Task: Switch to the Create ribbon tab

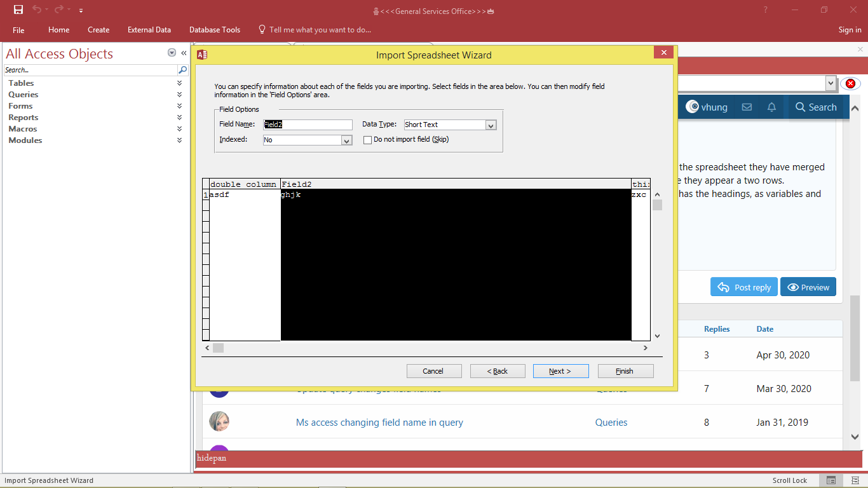Action: click(x=98, y=30)
